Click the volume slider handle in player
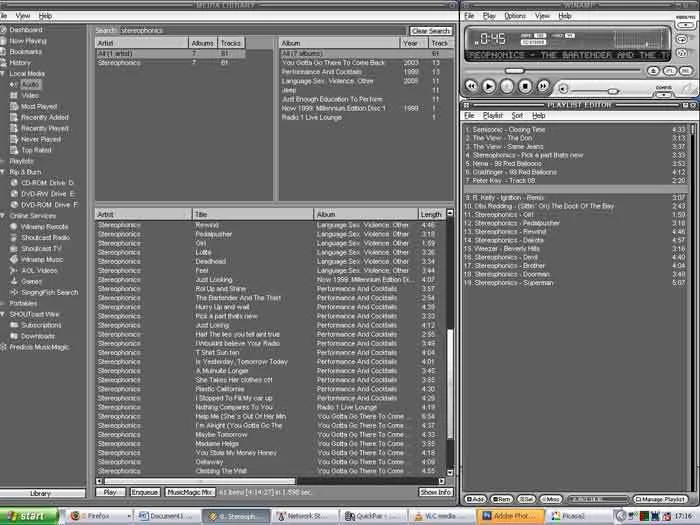The height and width of the screenshot is (525, 700). [613, 91]
